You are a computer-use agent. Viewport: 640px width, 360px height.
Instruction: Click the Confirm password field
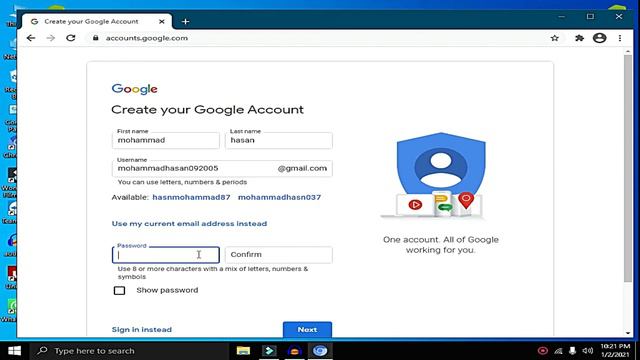[x=279, y=255]
